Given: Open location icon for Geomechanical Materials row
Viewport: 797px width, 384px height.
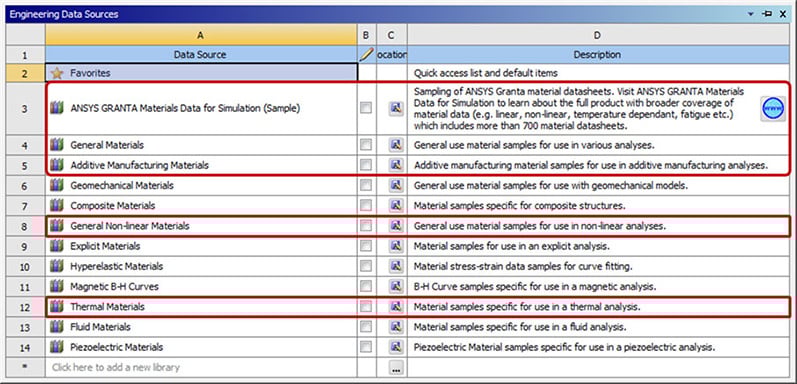Looking at the screenshot, I should click(x=396, y=186).
